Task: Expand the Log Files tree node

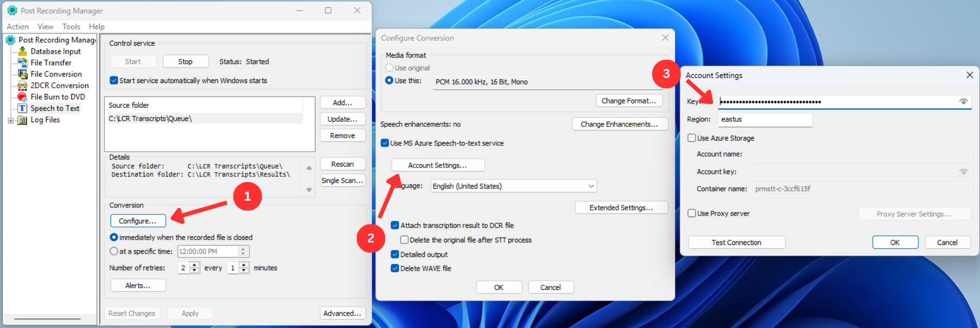Action: tap(10, 120)
